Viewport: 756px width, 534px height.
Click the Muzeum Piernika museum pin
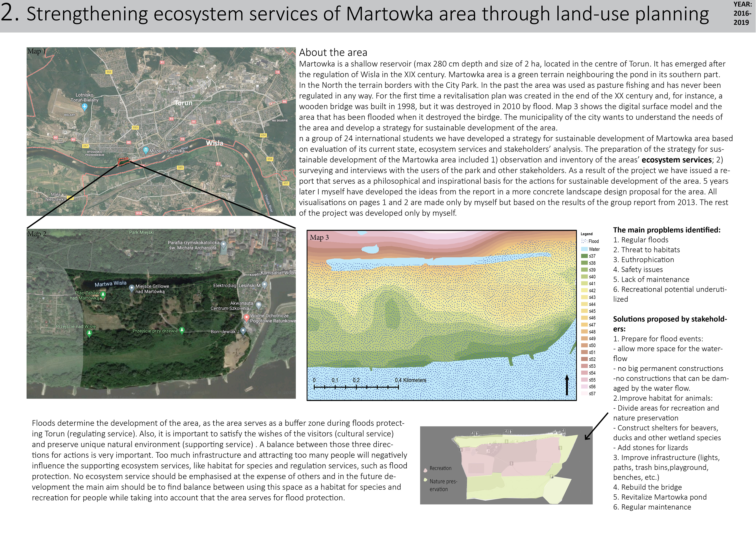(x=145, y=150)
